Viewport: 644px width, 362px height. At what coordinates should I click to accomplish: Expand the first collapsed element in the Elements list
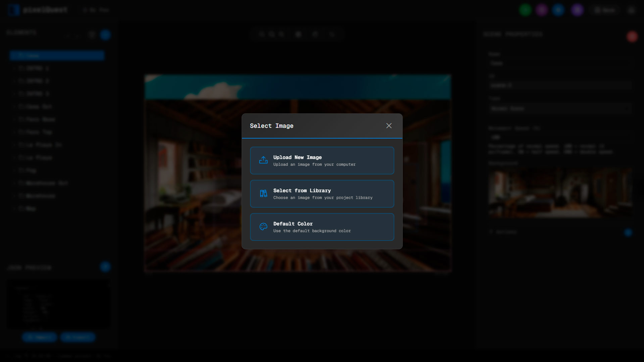14,68
